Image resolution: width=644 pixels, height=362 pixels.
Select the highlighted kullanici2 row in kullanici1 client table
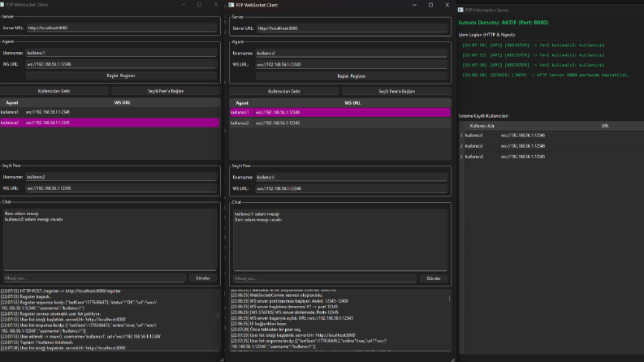point(110,123)
